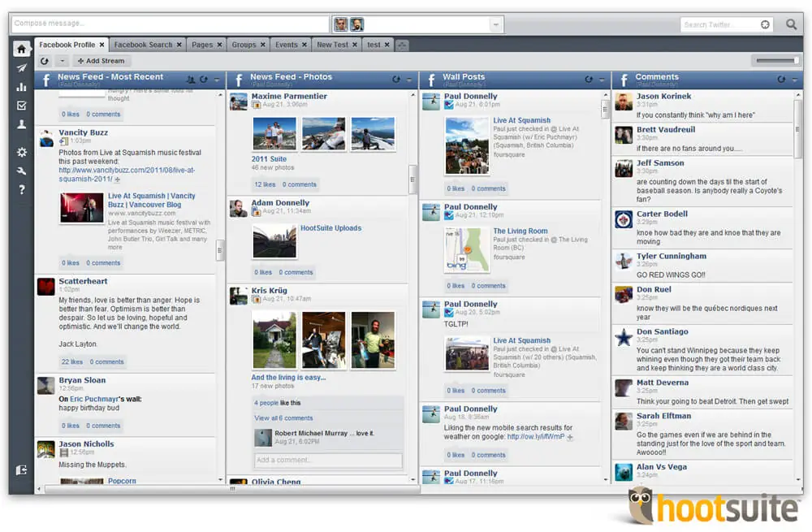The height and width of the screenshot is (532, 812).
Task: Open the Streams home icon in sidebar
Action: click(x=21, y=49)
